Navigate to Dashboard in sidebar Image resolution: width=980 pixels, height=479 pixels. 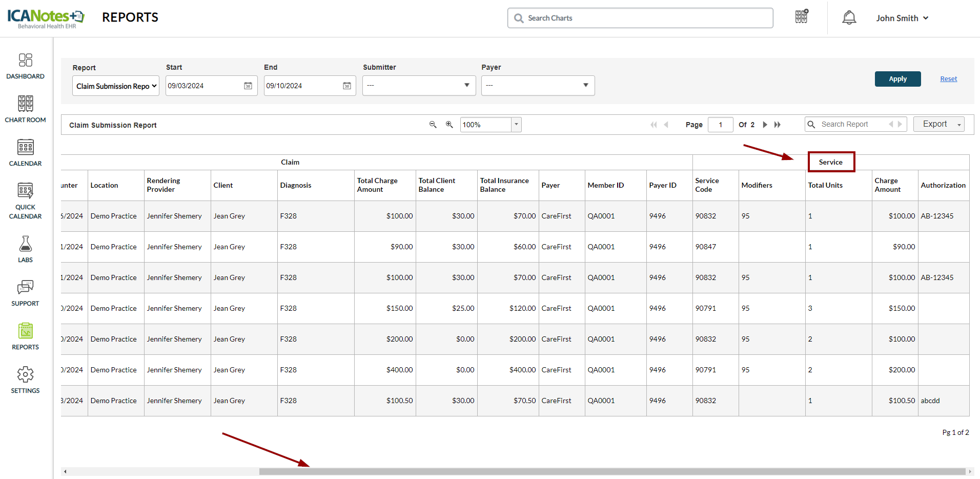[x=25, y=61]
